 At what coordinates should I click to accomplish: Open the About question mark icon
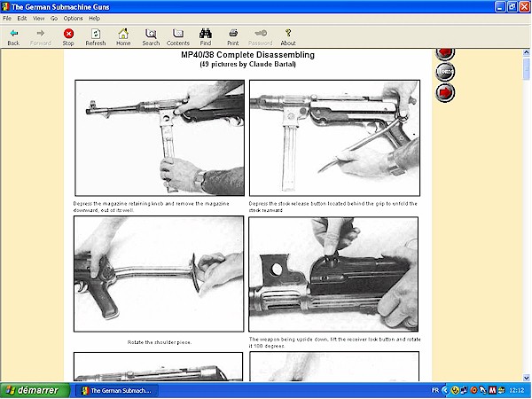(288, 34)
